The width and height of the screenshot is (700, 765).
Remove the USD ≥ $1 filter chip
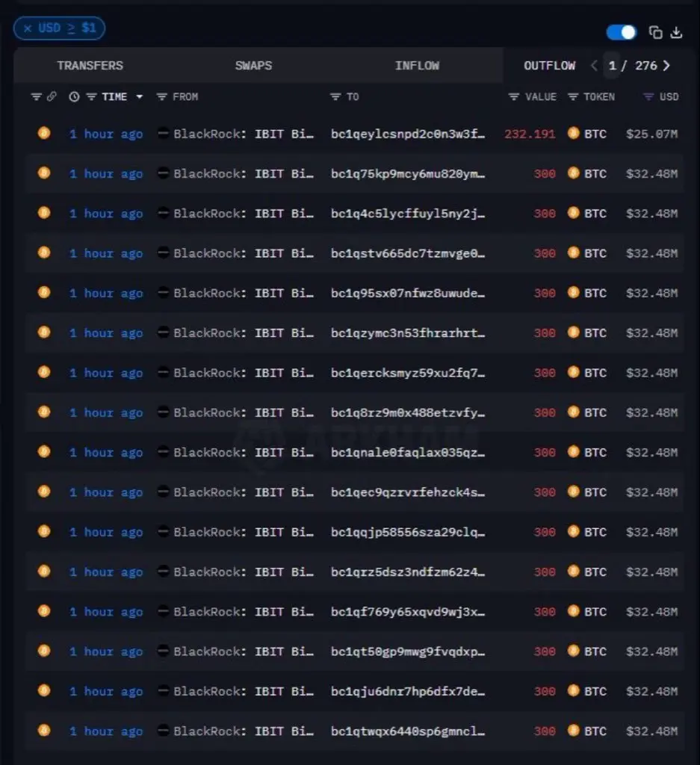[28, 28]
